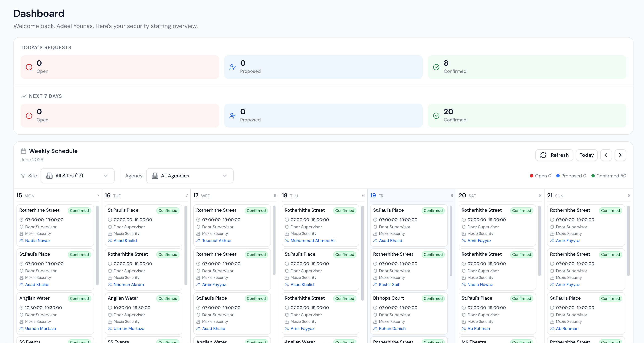Click the red Open legend dot
Viewport: 644px width, 343px height.
[531, 176]
